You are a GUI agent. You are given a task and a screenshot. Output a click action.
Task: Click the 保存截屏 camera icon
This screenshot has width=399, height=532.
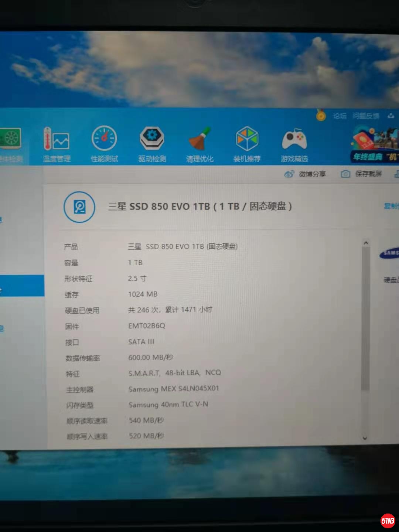pos(345,174)
